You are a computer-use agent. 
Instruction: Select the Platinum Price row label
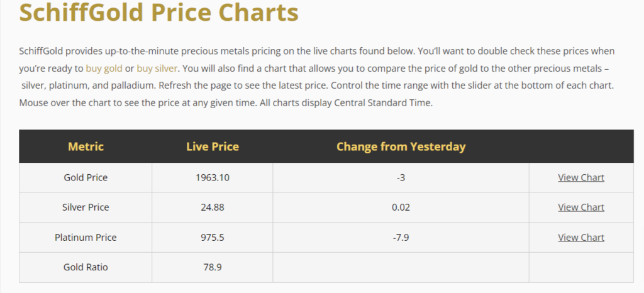coord(86,237)
